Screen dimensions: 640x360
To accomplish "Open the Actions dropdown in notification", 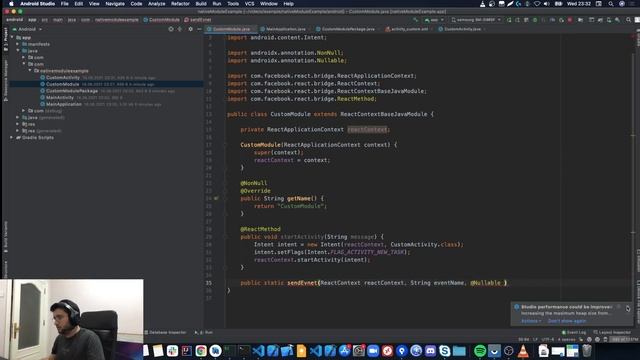I will click(x=531, y=321).
